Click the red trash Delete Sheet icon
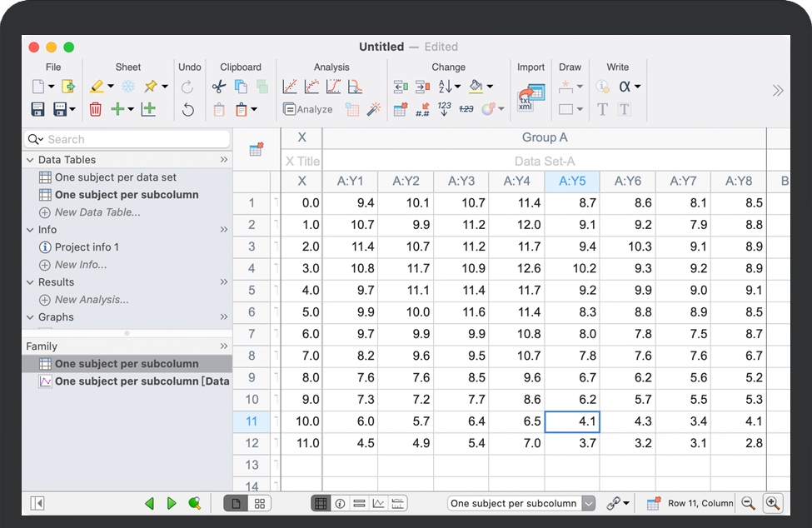This screenshot has height=528, width=812. [96, 109]
